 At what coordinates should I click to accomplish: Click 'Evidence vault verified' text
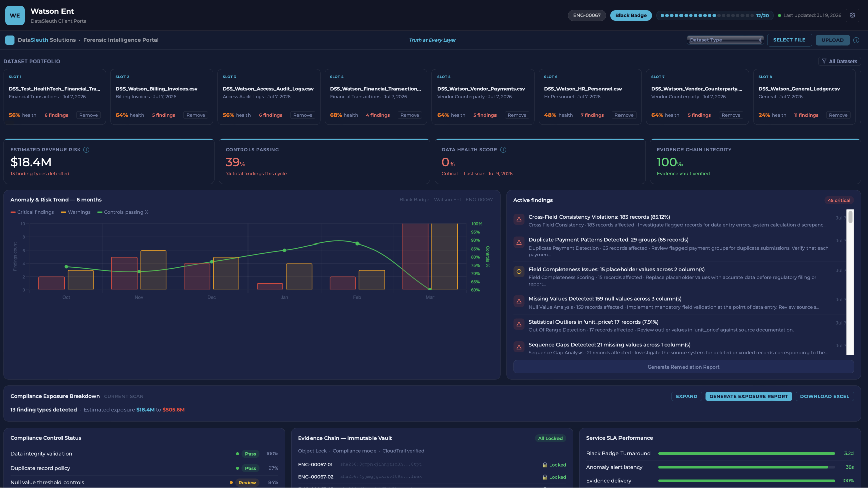coord(683,174)
